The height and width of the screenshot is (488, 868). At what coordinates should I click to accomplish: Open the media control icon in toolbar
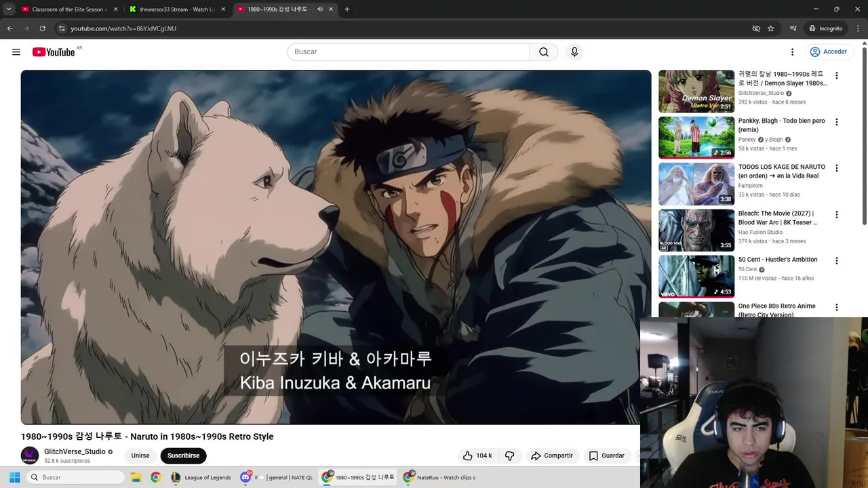click(793, 28)
